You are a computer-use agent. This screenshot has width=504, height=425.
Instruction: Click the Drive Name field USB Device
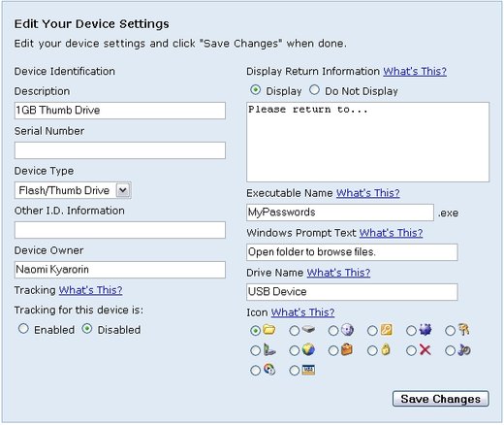[x=352, y=292]
